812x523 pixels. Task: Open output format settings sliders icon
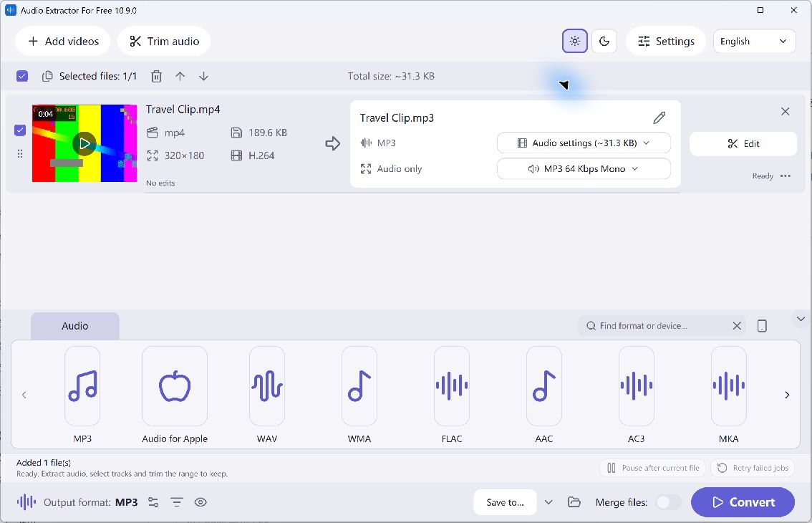coord(153,502)
